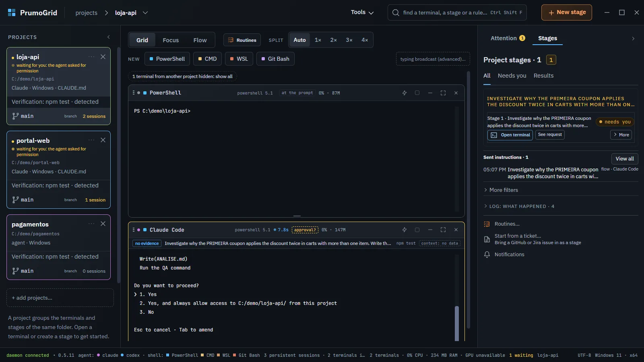Image resolution: width=644 pixels, height=362 pixels.
Task: Set split to 4x
Action: point(365,40)
